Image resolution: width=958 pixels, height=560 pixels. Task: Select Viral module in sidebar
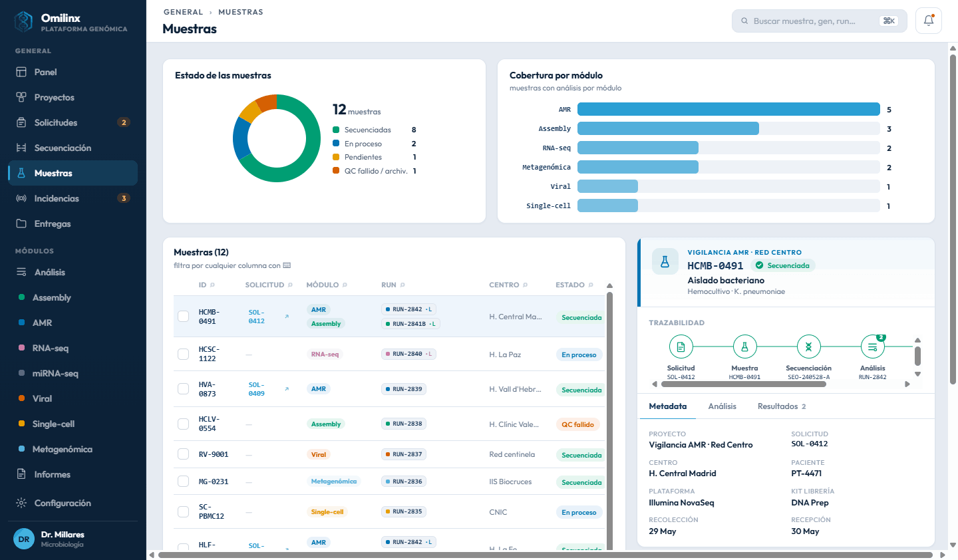(73, 398)
